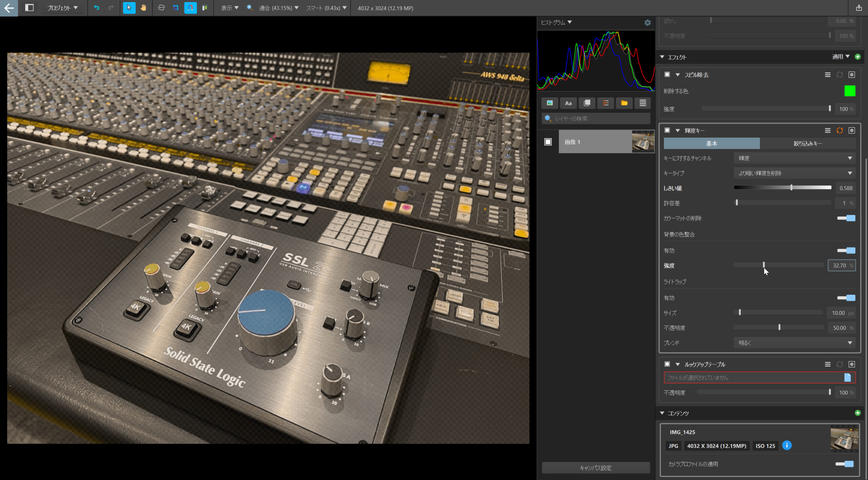
Task: Open the スマート (0.43x) dropdown
Action: pyautogui.click(x=326, y=8)
